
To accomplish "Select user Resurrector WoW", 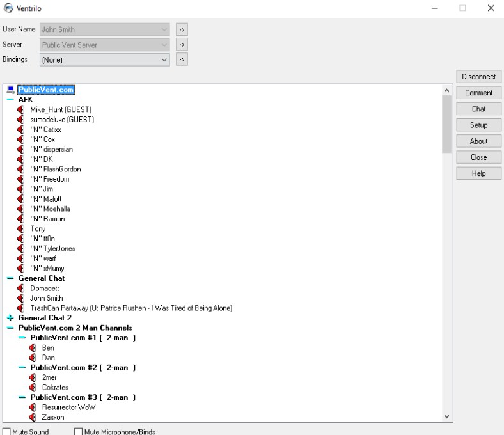I will click(x=69, y=407).
